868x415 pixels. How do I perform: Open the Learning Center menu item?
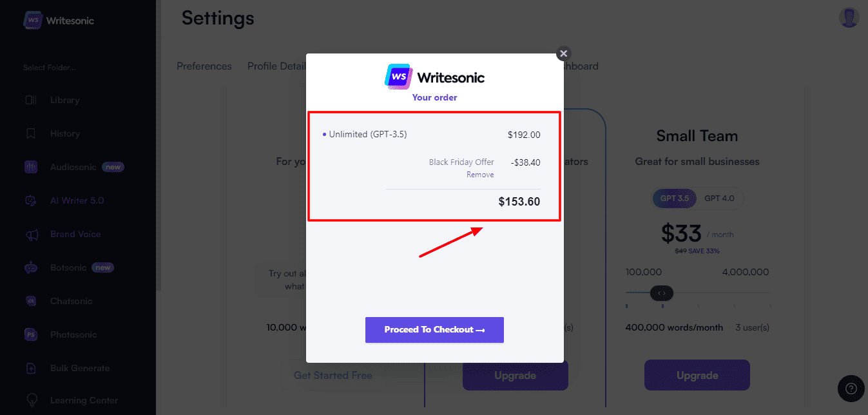pyautogui.click(x=84, y=400)
